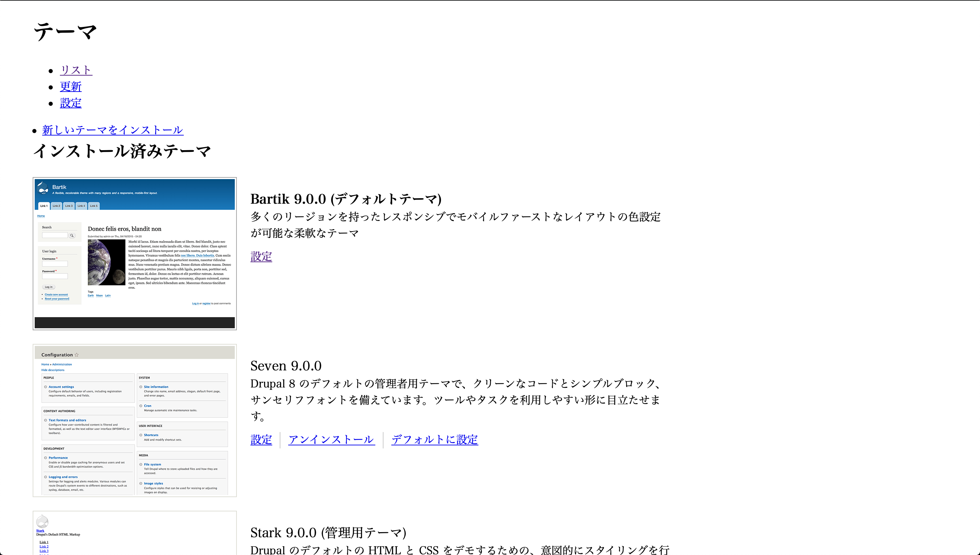
Task: Click the テーマ page heading
Action: (65, 31)
